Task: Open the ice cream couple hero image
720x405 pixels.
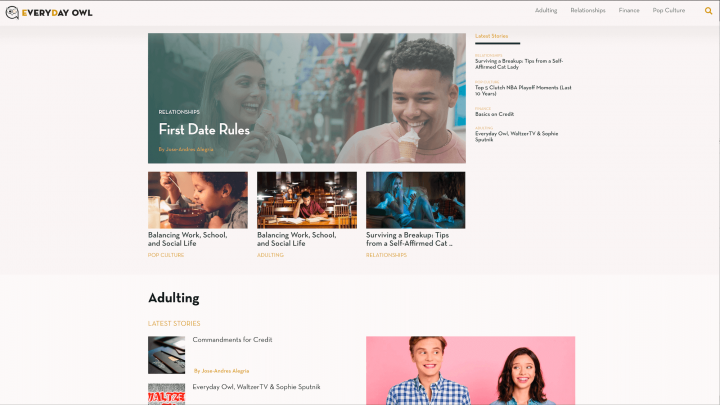Action: tap(307, 98)
